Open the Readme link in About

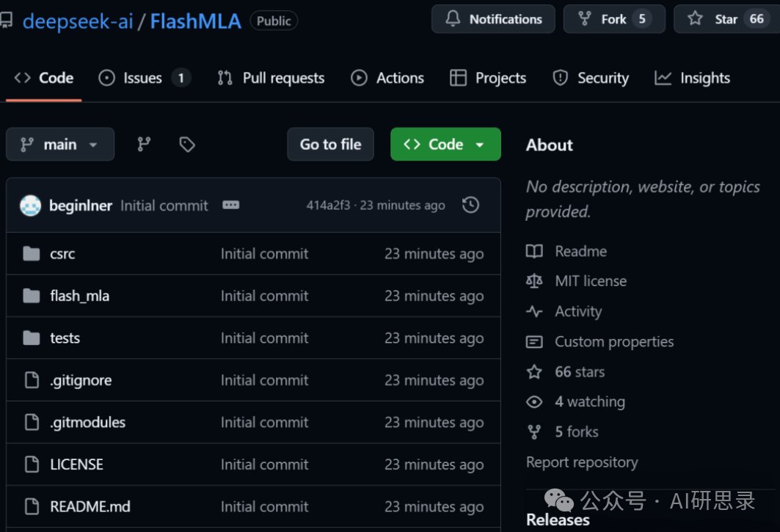pyautogui.click(x=580, y=251)
